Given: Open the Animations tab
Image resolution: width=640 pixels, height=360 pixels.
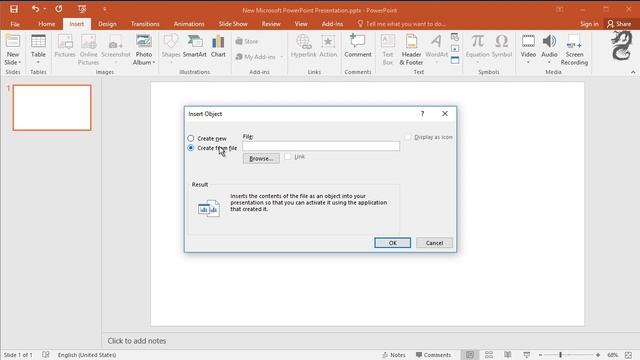Looking at the screenshot, I should click(189, 24).
